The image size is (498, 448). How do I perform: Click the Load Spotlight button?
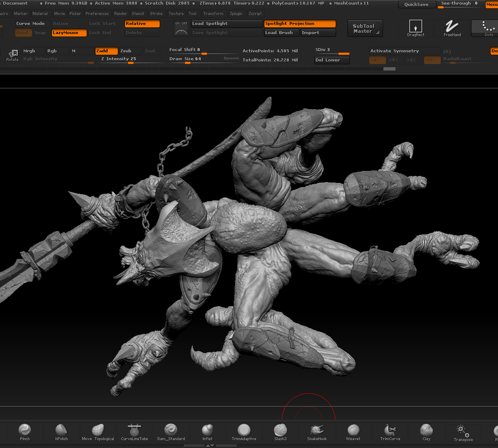(227, 24)
